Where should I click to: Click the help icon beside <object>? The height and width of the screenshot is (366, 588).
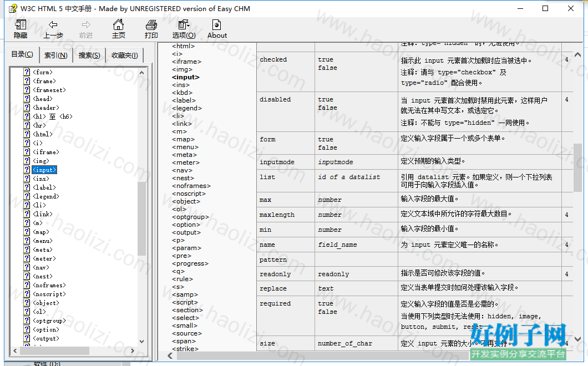27,303
